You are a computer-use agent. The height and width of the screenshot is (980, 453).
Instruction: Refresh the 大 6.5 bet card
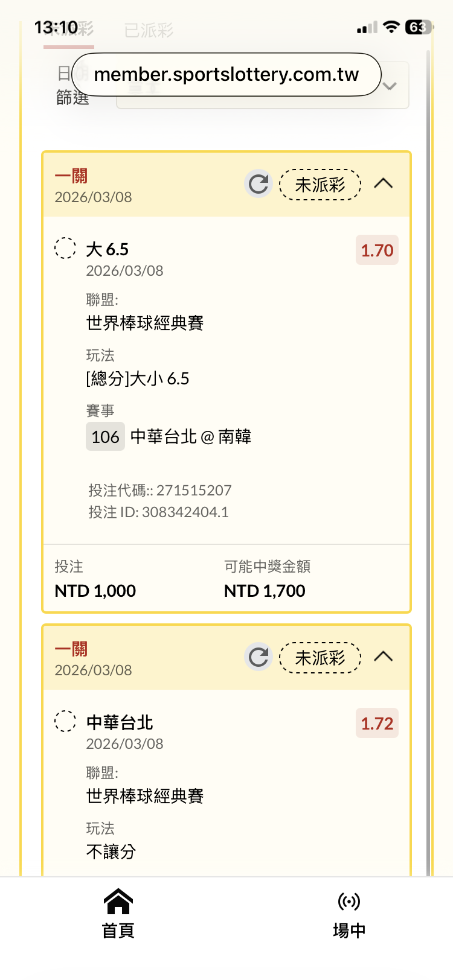[259, 184]
